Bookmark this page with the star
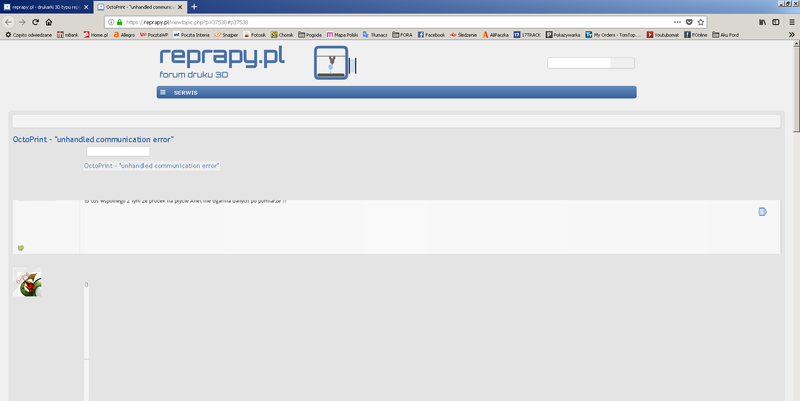800x401 pixels. click(x=701, y=22)
